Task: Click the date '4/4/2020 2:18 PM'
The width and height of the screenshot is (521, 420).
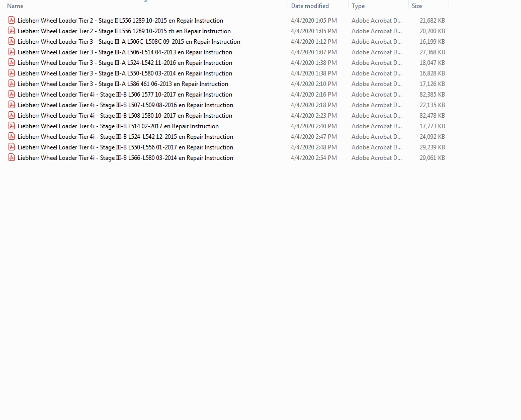Action: pos(314,105)
